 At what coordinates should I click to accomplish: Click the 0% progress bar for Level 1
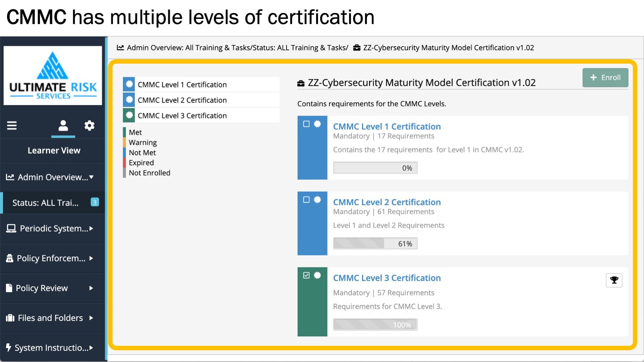click(x=375, y=168)
